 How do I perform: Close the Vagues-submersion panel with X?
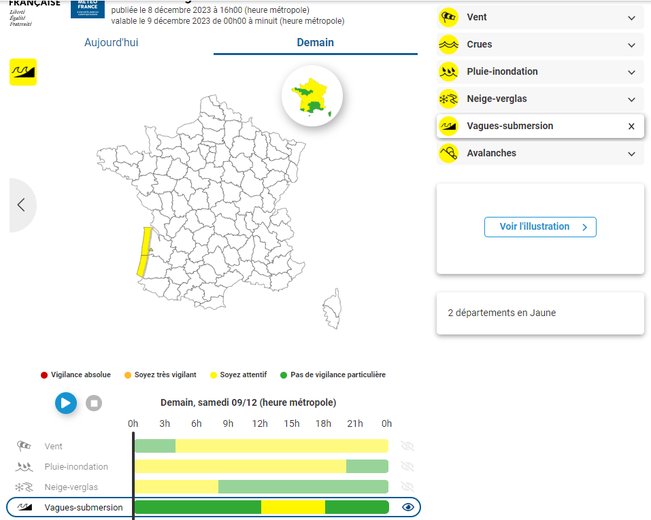[631, 127]
